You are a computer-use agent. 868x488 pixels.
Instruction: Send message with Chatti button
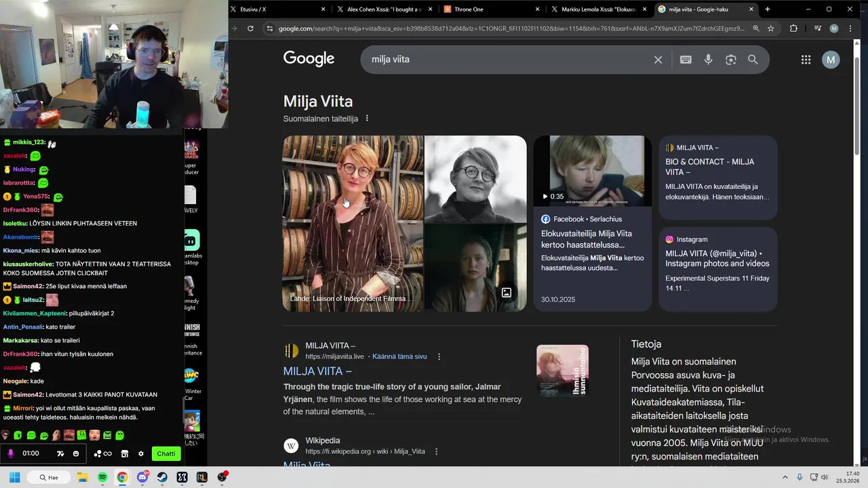(x=166, y=453)
